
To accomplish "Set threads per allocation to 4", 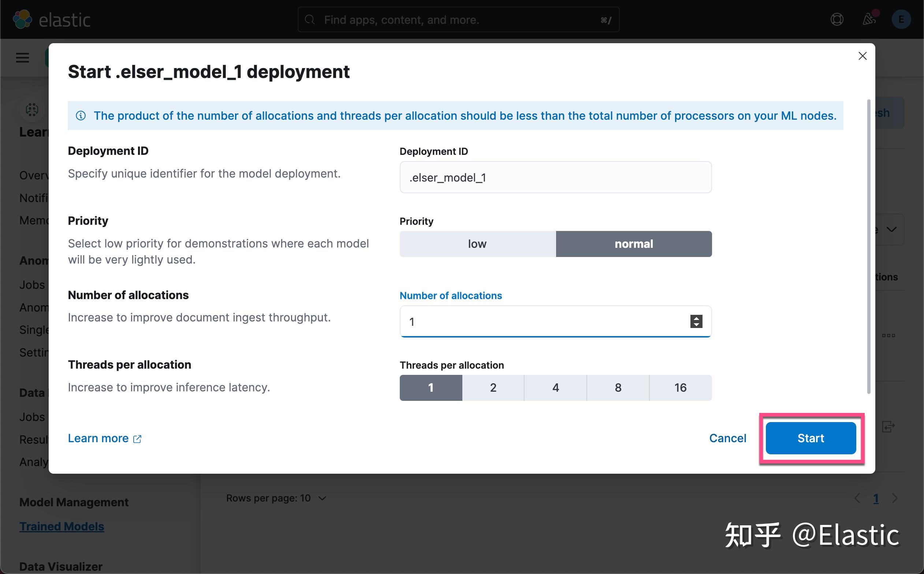I will point(555,388).
